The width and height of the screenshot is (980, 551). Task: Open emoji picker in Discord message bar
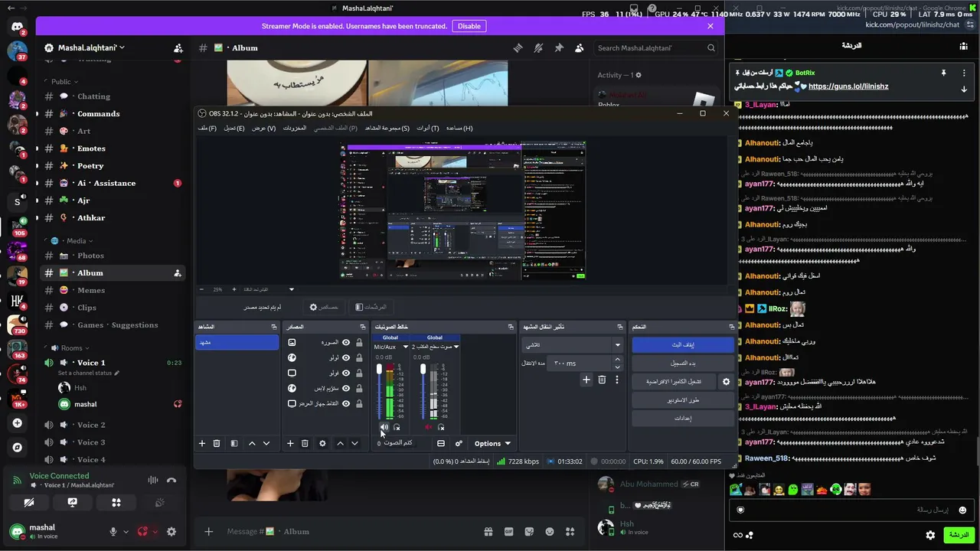click(x=549, y=531)
